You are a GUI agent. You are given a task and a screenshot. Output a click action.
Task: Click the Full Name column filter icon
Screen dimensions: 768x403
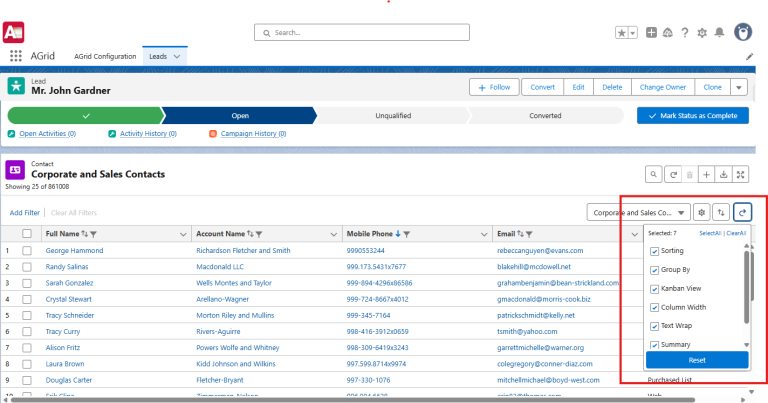[x=94, y=234]
